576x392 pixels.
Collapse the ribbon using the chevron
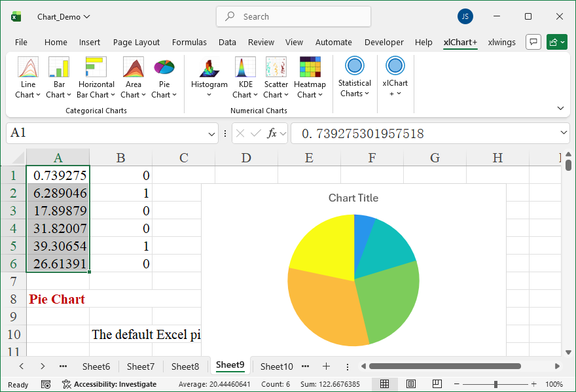pyautogui.click(x=560, y=108)
